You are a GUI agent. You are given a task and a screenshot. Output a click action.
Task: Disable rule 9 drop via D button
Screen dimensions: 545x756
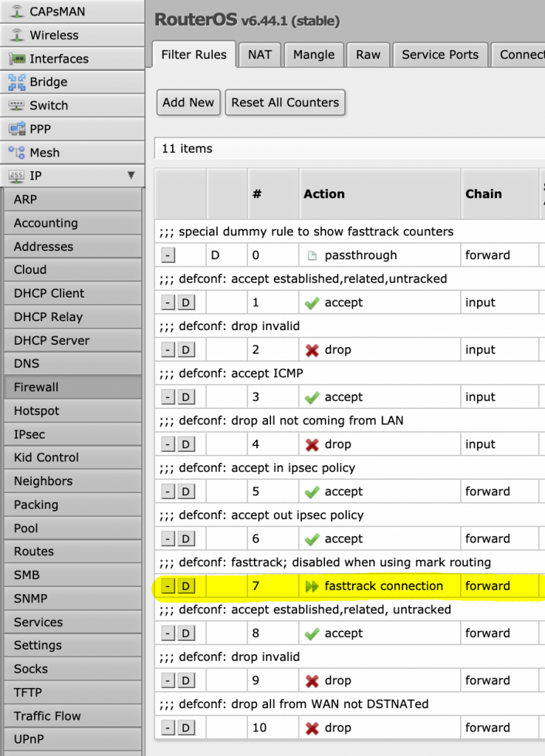click(186, 681)
